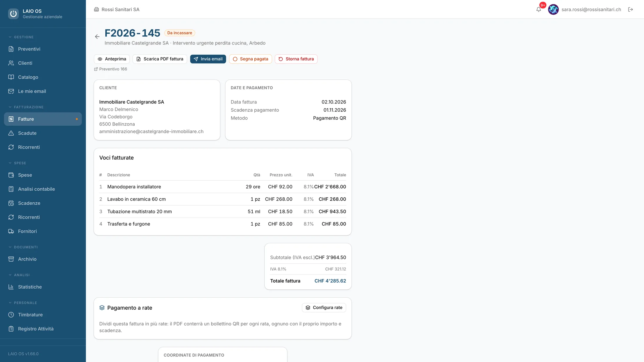Click the Anteprima button

click(112, 59)
